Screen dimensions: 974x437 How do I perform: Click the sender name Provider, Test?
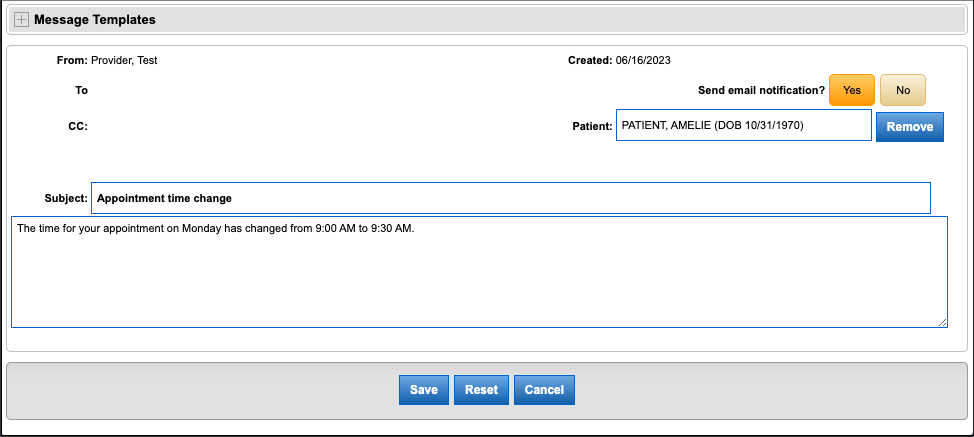[x=124, y=60]
